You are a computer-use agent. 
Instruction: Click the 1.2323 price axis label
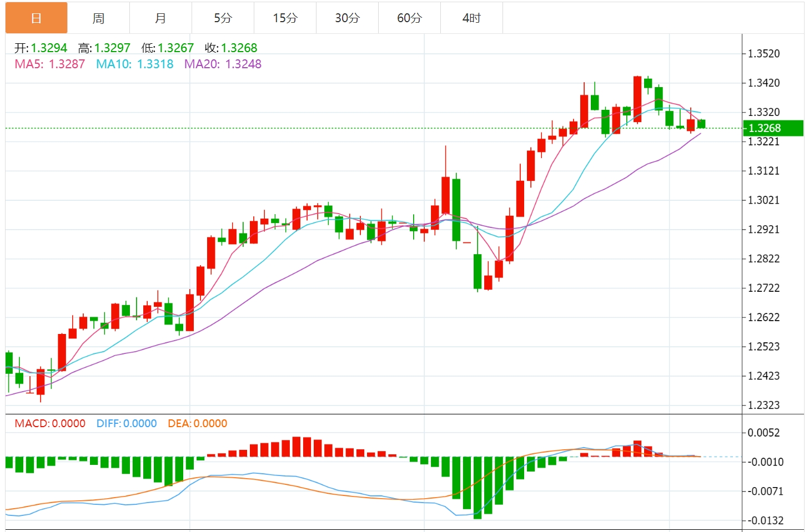coord(764,406)
